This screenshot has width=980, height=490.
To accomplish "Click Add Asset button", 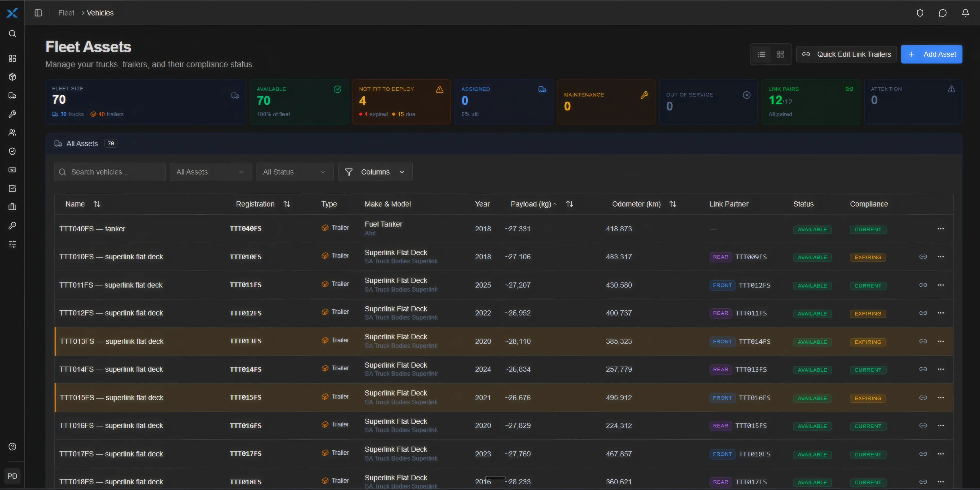I will coord(931,54).
